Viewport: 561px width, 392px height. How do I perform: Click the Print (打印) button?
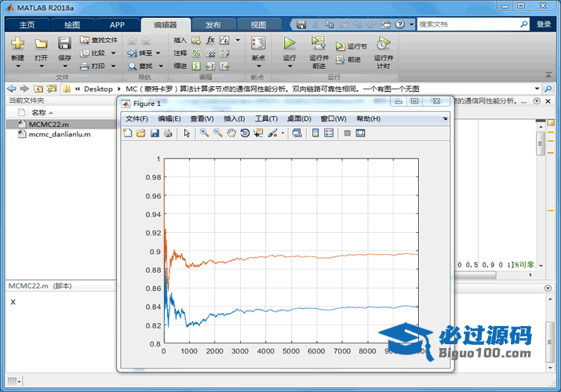[93, 66]
